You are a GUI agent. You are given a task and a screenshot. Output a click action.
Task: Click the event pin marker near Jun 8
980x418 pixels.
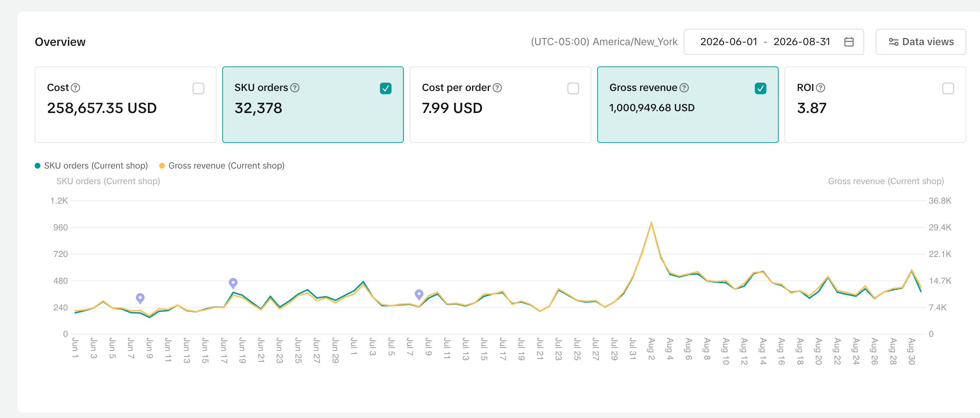point(140,298)
